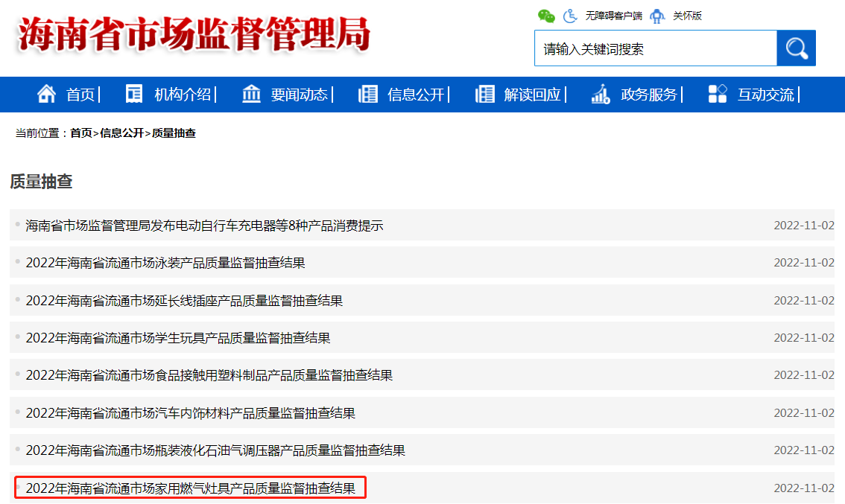Open 要闻动态 navigation item
Image resolution: width=845 pixels, height=504 pixels.
click(x=299, y=95)
